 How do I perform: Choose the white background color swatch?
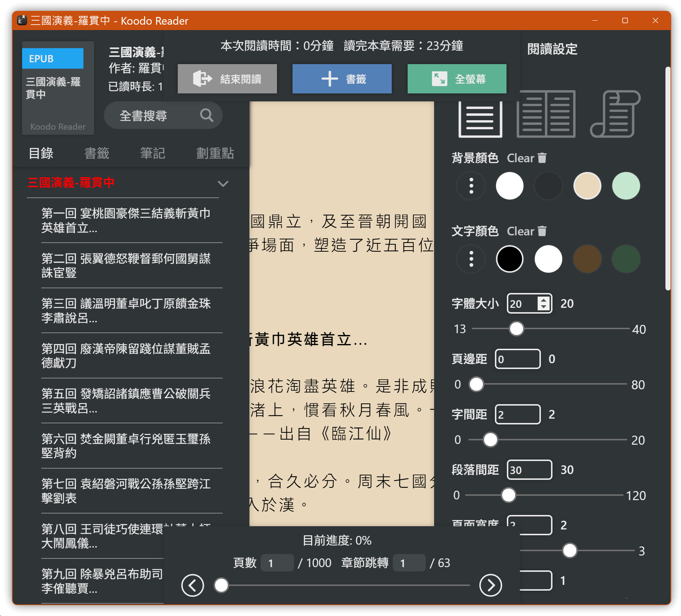[509, 186]
